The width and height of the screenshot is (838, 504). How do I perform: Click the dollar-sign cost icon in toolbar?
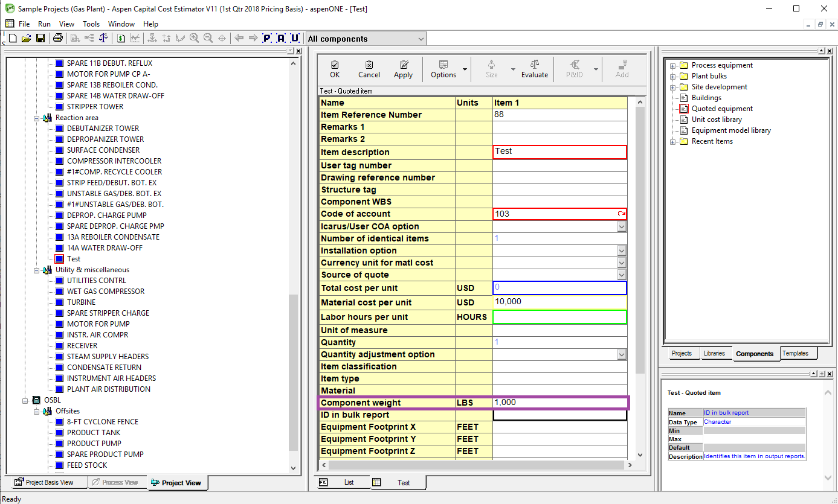[121, 39]
